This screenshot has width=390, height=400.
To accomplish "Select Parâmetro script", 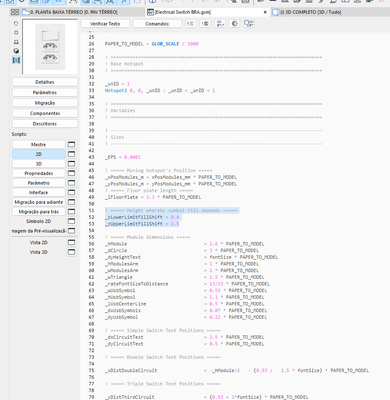I will coord(39,183).
